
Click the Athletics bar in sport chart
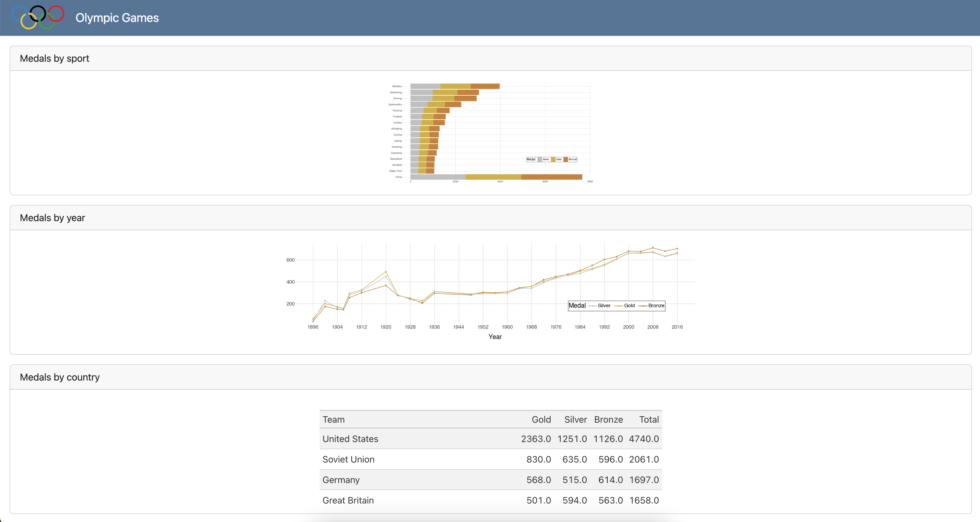455,87
